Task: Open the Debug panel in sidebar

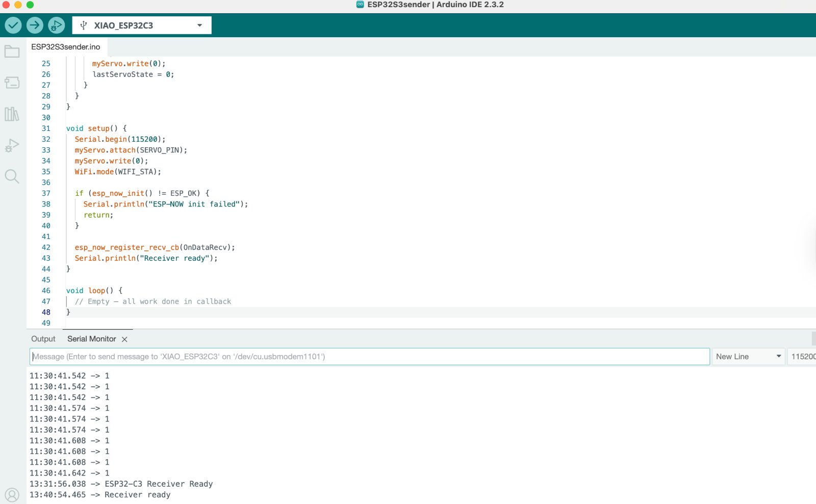Action: tap(12, 145)
